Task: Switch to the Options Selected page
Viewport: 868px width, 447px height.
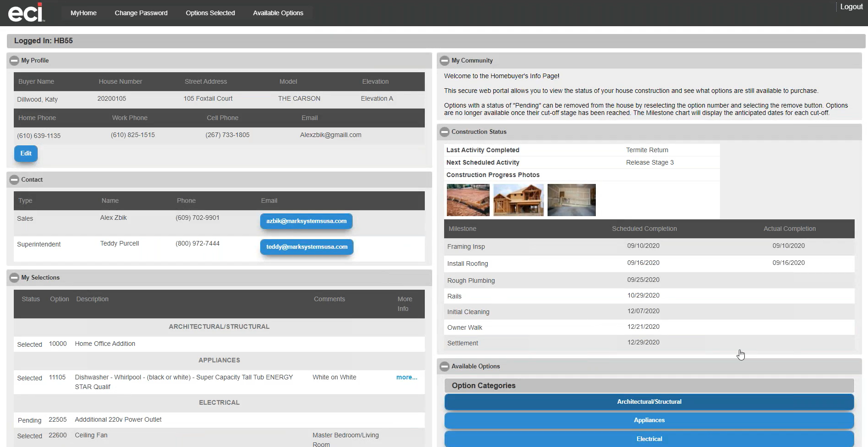Action: [x=210, y=12]
